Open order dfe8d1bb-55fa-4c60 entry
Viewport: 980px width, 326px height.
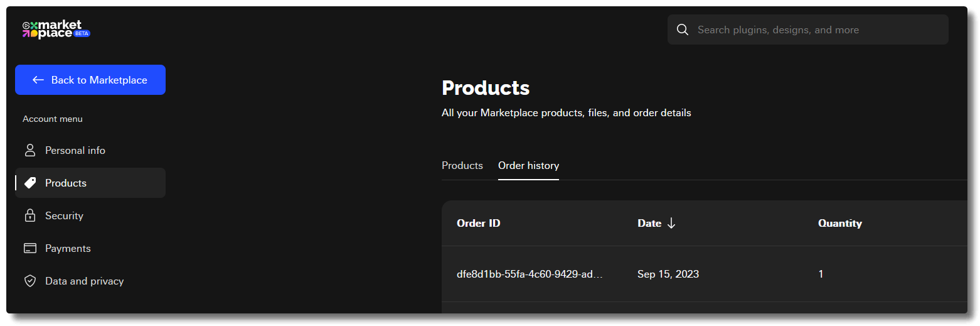coord(530,274)
